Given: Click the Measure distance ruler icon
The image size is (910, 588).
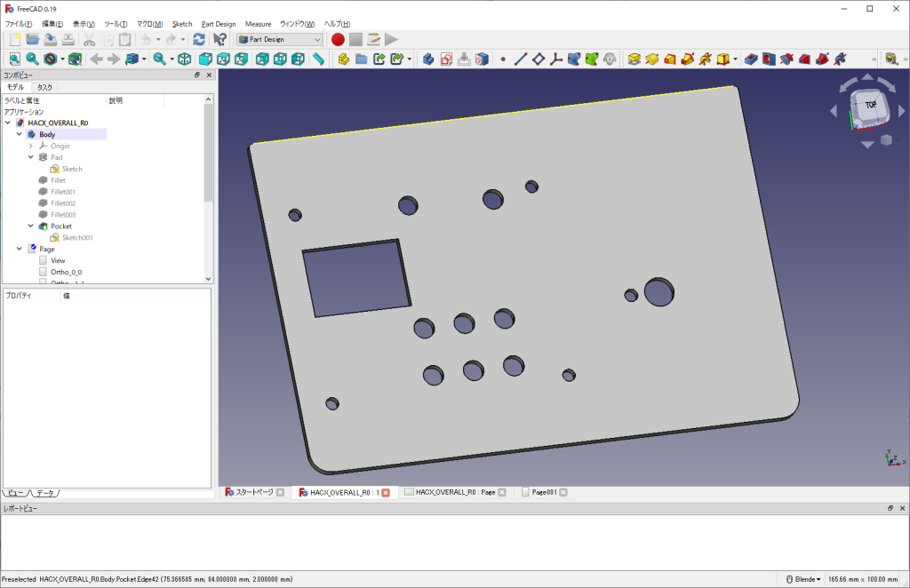Looking at the screenshot, I should pyautogui.click(x=318, y=60).
